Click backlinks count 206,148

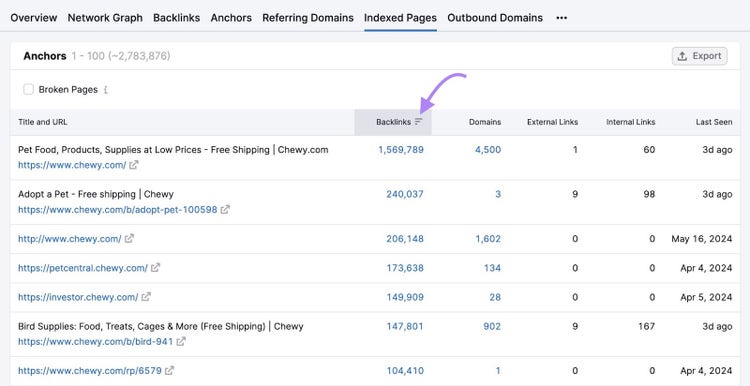(405, 239)
